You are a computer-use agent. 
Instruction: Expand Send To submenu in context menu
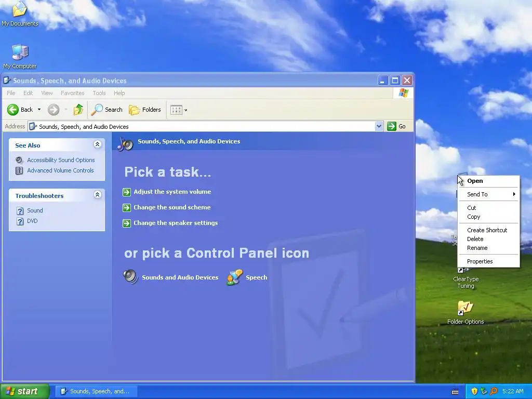click(x=488, y=194)
